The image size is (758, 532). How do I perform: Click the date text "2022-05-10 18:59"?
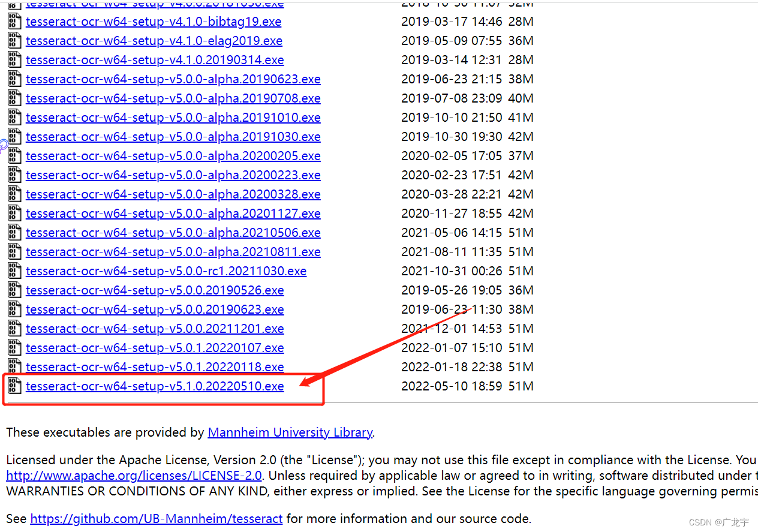point(452,386)
